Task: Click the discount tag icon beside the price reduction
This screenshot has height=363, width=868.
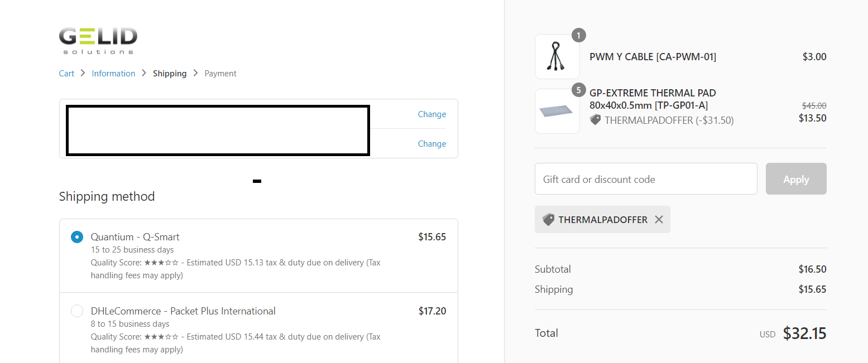Action: 595,120
